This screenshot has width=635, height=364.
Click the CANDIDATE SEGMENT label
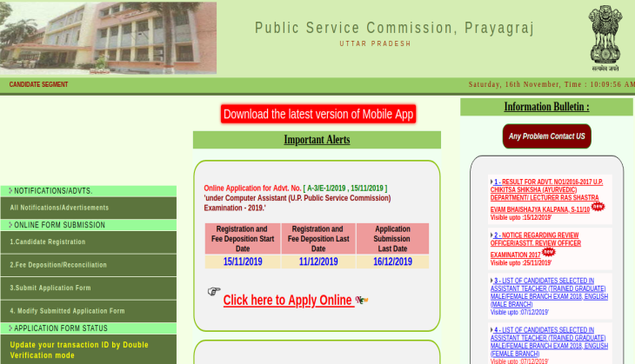(x=38, y=84)
